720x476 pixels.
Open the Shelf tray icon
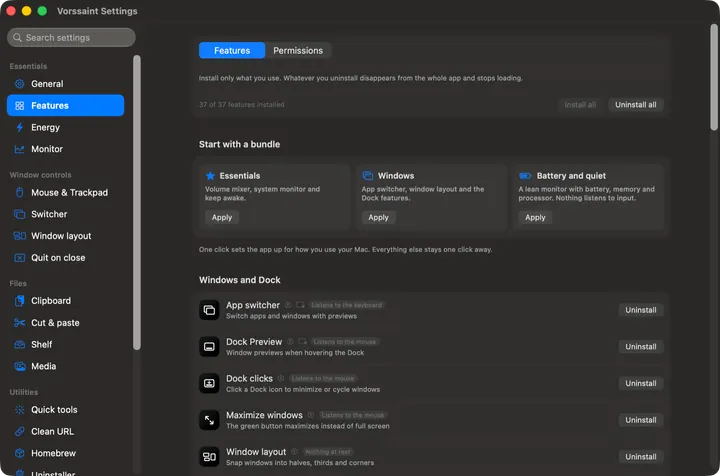coord(19,344)
